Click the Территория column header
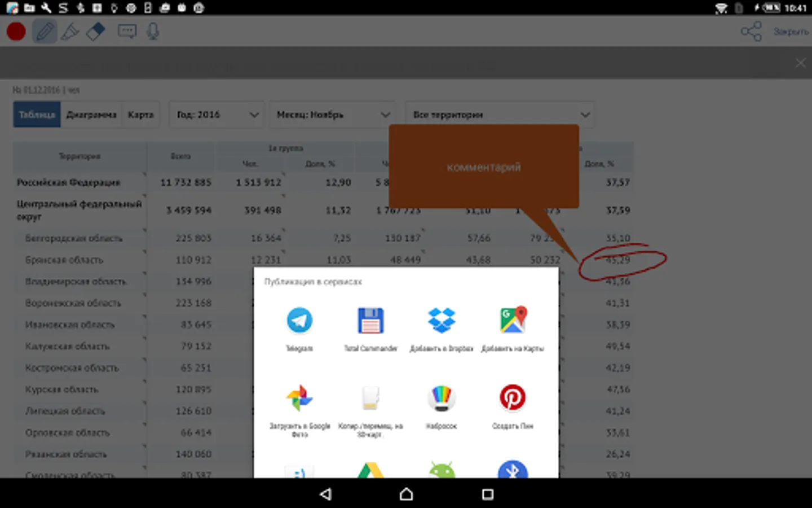Image resolution: width=812 pixels, height=508 pixels. pos(80,156)
